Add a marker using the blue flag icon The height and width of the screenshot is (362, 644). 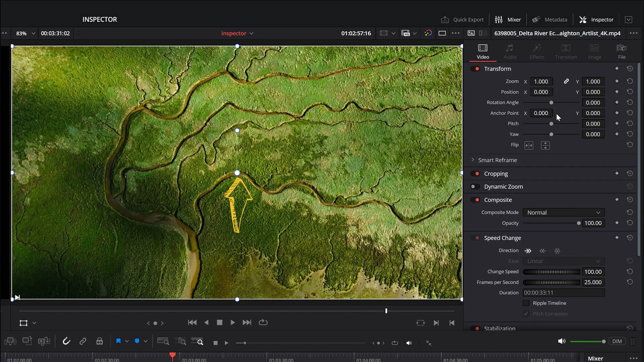[x=118, y=341]
